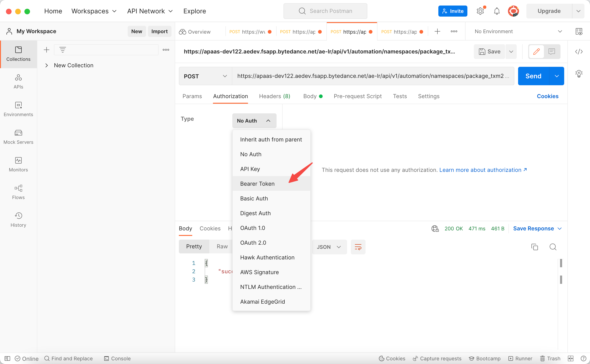This screenshot has width=590, height=364.
Task: Switch response view to Raw
Action: pos(222,246)
